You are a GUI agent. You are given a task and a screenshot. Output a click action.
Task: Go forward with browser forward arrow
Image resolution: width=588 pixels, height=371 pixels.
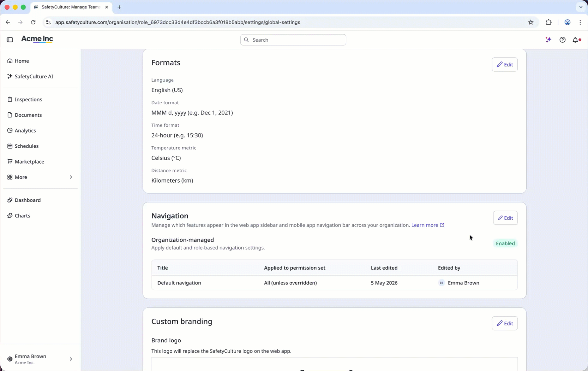[x=20, y=22]
